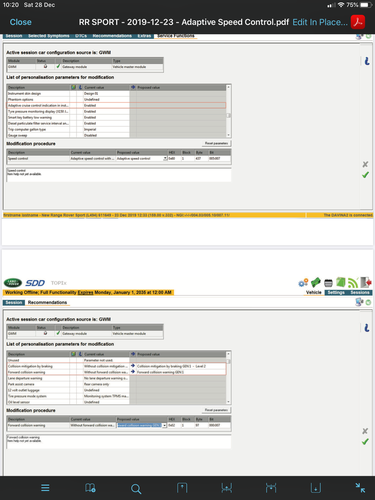The height and width of the screenshot is (500, 375).
Task: Open Forward collision warning proposed value dropdown
Action: [164, 425]
